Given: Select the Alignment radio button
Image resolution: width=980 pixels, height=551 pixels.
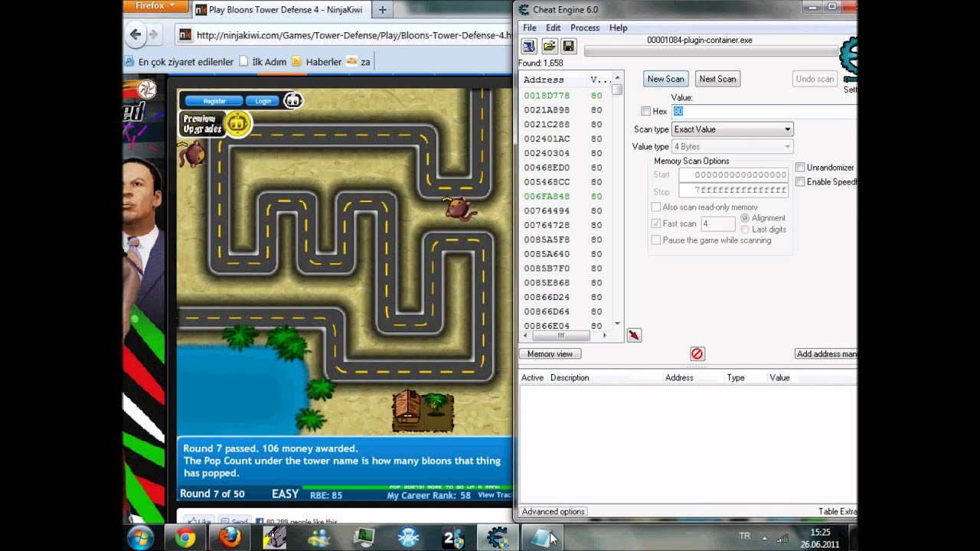Looking at the screenshot, I should point(745,218).
